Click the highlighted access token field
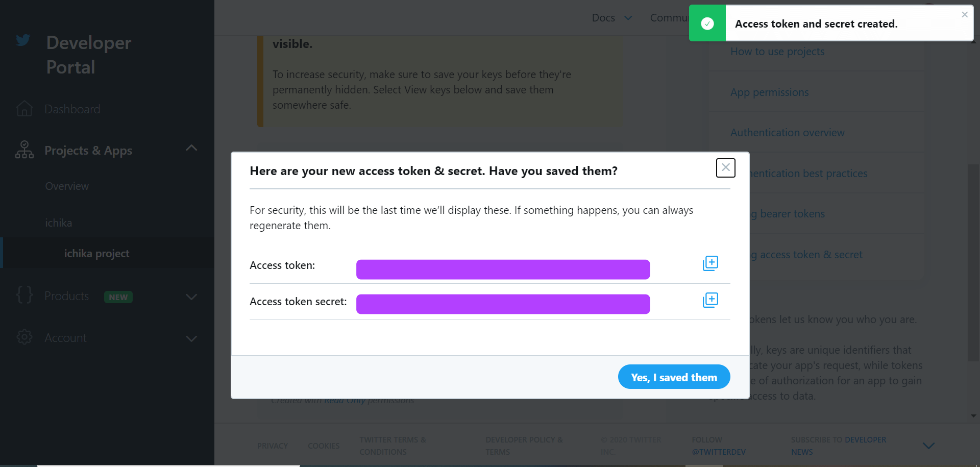 [503, 269]
